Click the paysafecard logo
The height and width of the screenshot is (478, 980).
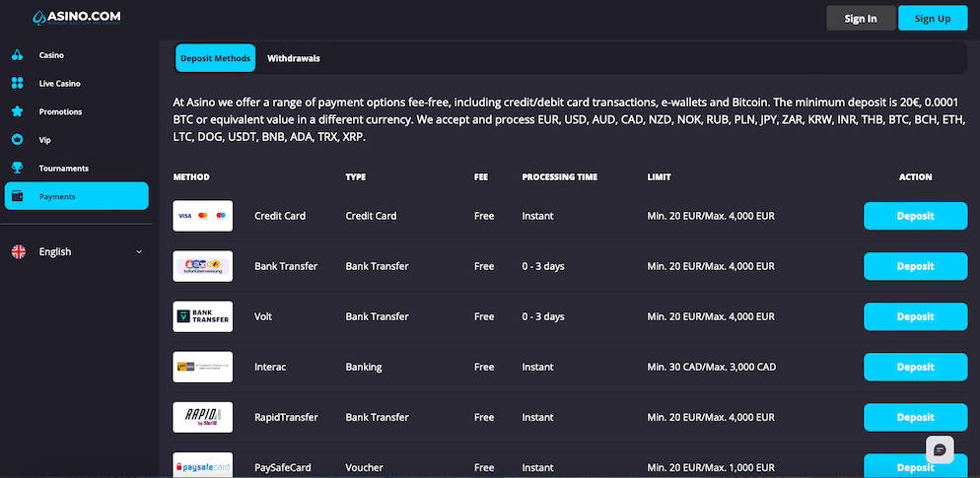(202, 466)
